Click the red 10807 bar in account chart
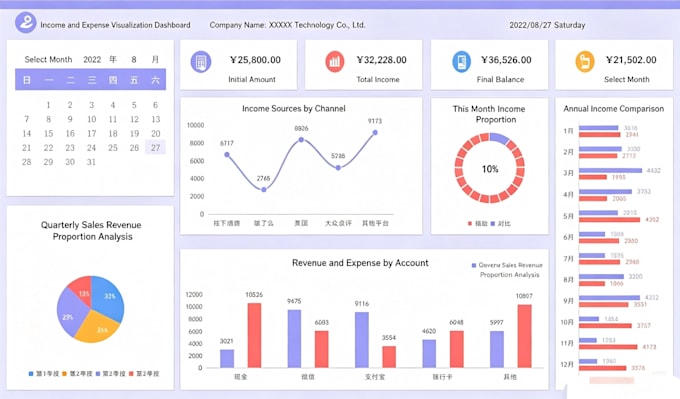The height and width of the screenshot is (399, 680). (x=524, y=337)
